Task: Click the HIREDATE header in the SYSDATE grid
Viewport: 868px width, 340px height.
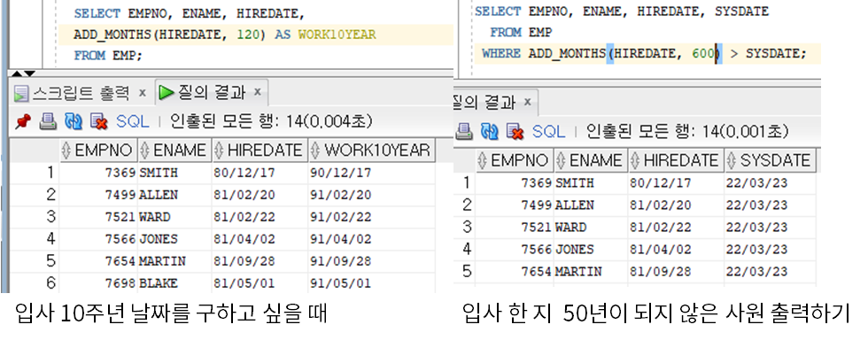Action: [675, 160]
